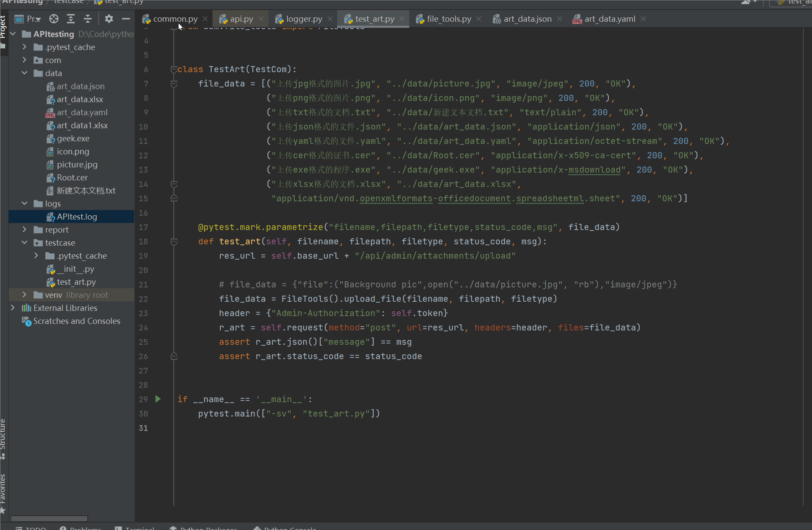This screenshot has width=812, height=530.
Task: Close the common.py tab
Action: (205, 19)
